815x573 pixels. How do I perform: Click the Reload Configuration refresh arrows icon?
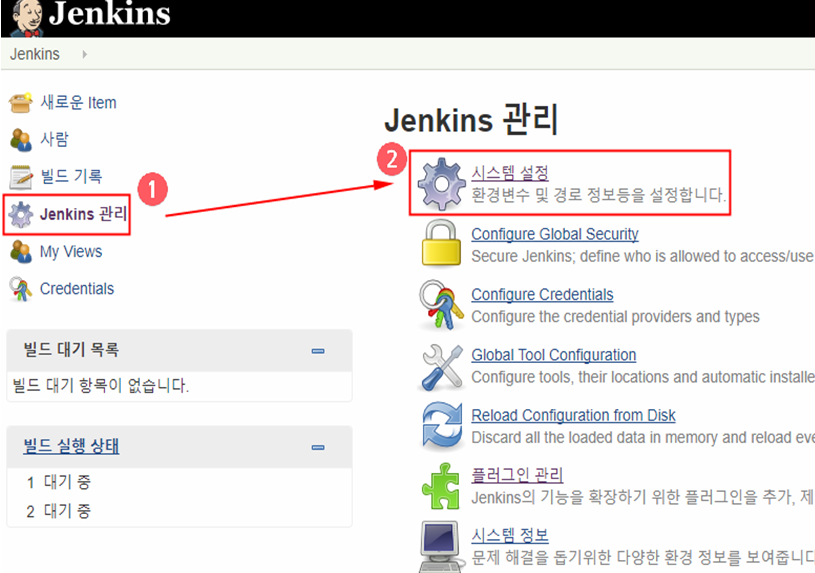tap(442, 426)
